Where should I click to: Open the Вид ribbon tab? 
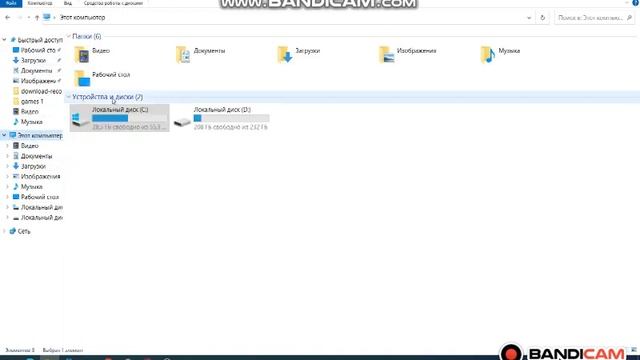[x=68, y=3]
